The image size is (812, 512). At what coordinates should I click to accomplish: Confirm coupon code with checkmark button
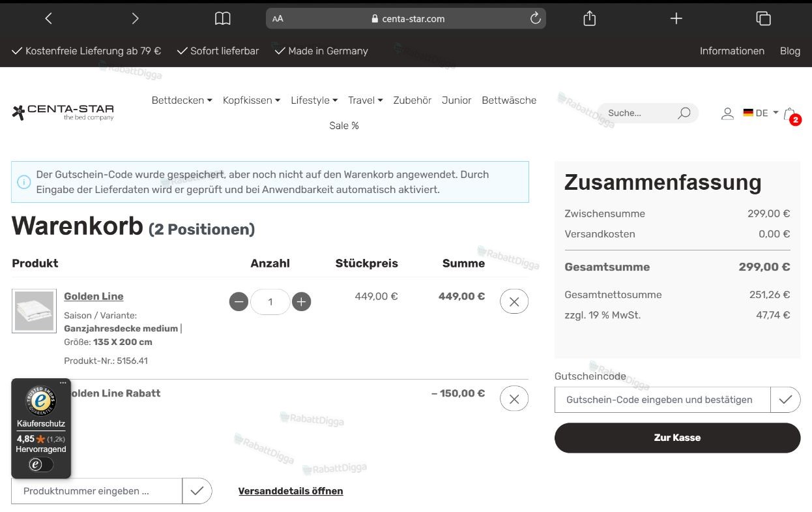click(x=785, y=400)
